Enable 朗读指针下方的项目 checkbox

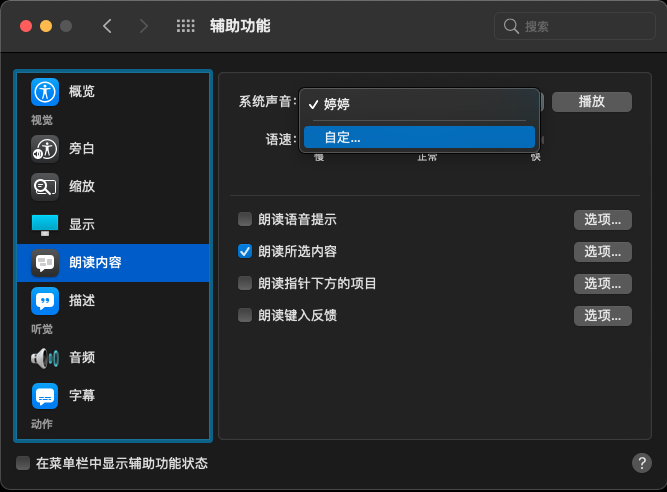[245, 283]
